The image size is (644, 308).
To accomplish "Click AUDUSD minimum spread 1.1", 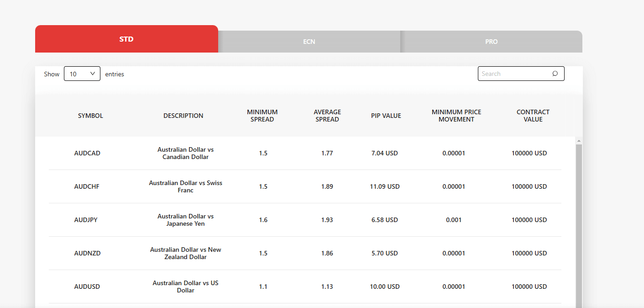I will click(263, 287).
